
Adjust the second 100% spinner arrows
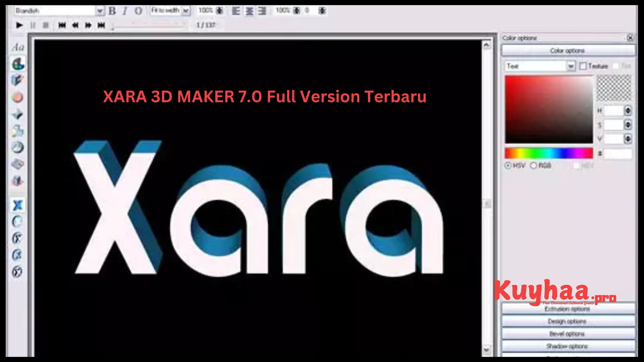point(297,11)
